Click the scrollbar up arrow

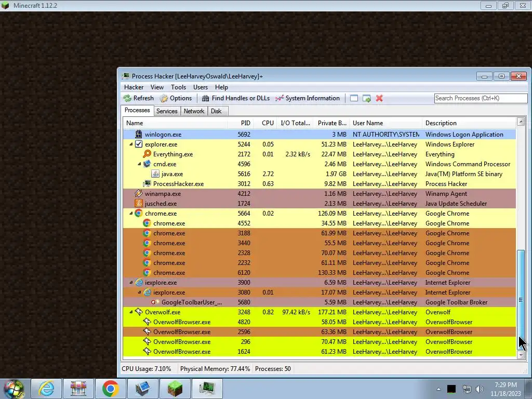point(521,122)
